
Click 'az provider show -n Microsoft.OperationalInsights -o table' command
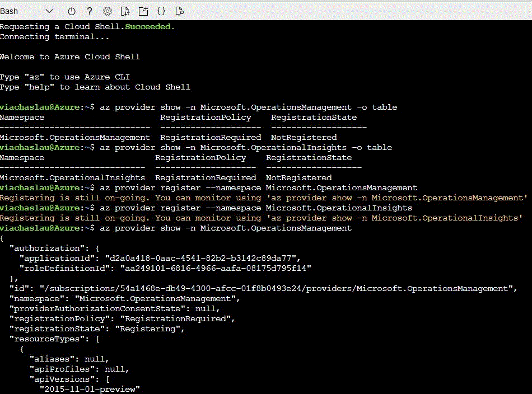pyautogui.click(x=246, y=148)
